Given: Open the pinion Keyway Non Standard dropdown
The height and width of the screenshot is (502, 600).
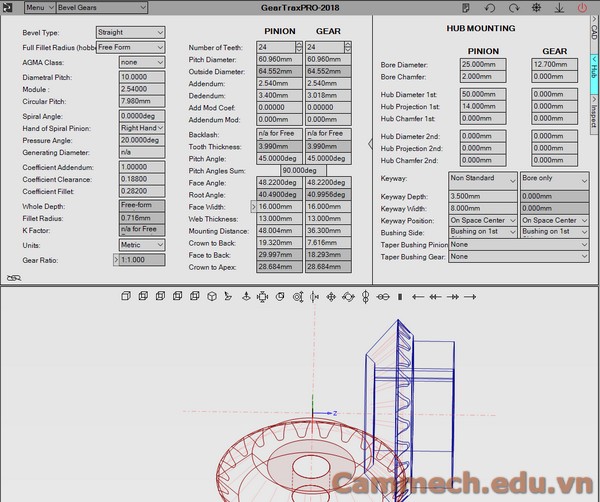Looking at the screenshot, I should click(x=483, y=181).
